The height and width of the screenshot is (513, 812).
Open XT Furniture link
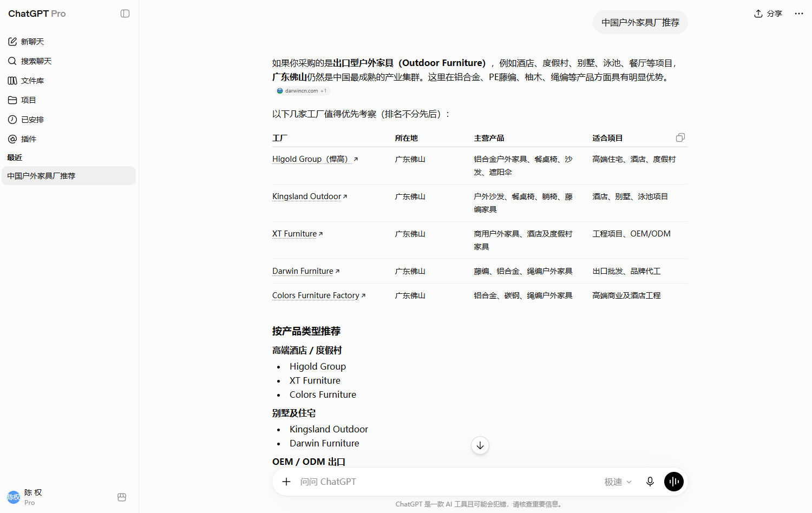[x=297, y=234]
